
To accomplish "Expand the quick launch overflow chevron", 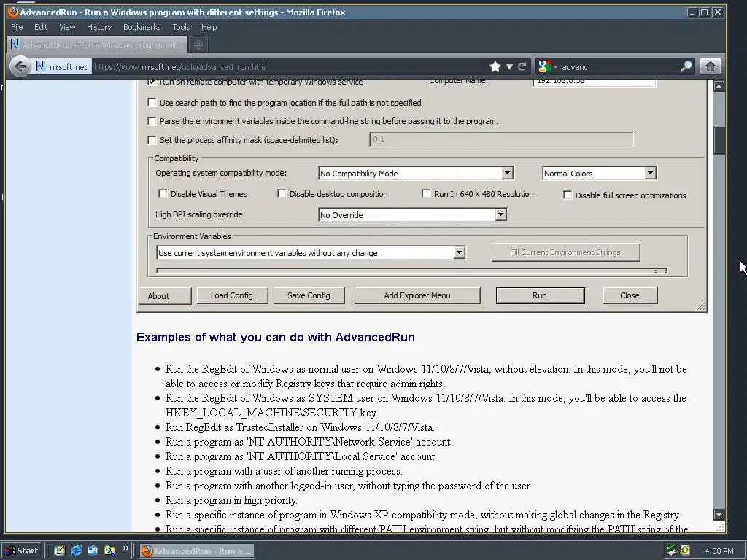I will click(125, 548).
